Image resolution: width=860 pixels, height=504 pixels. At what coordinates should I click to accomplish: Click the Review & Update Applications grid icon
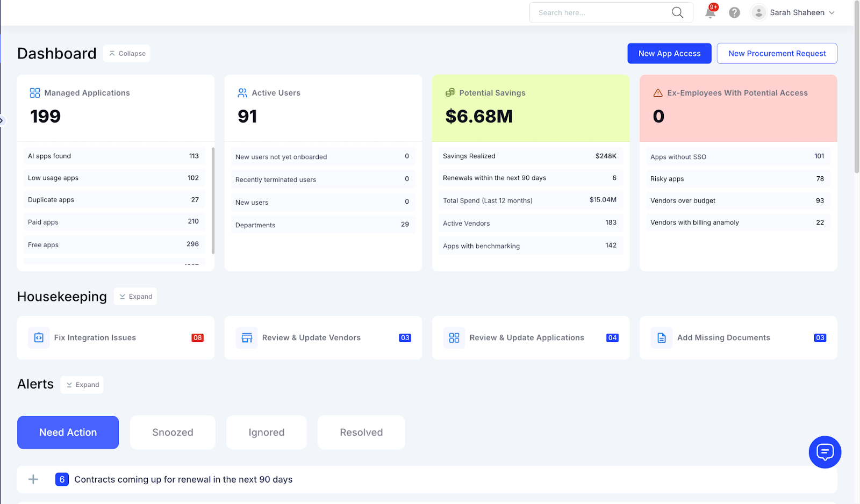coord(454,337)
